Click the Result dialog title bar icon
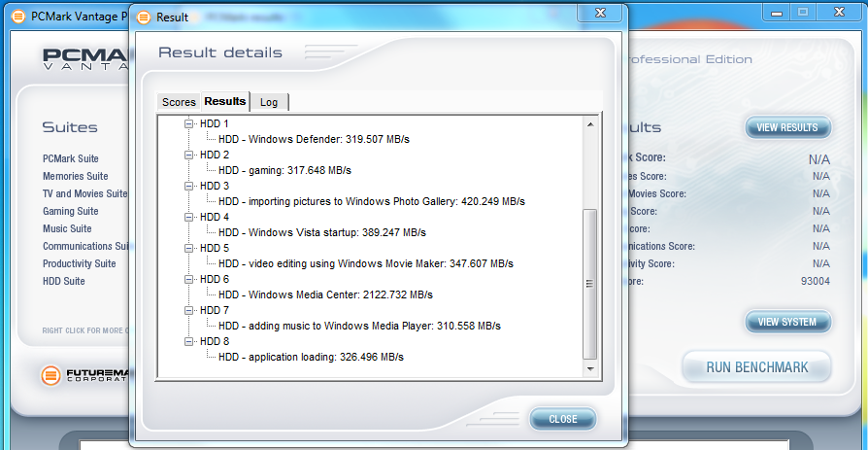868x450 pixels. pos(144,17)
